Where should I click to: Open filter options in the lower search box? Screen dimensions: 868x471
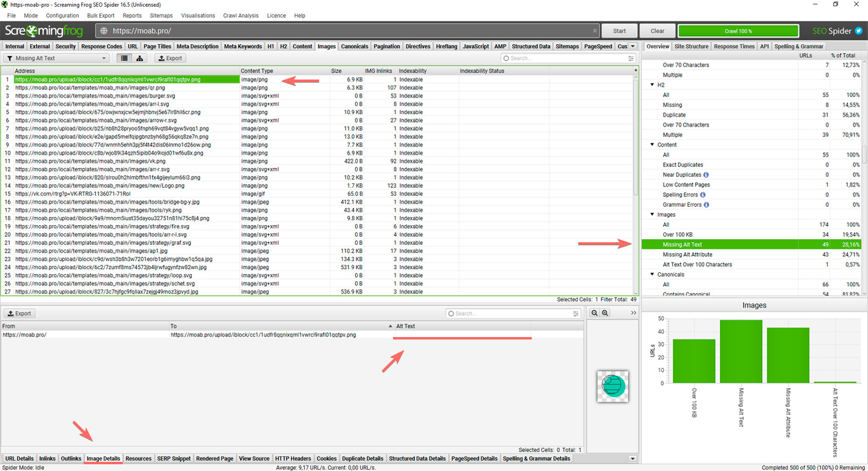click(x=576, y=314)
